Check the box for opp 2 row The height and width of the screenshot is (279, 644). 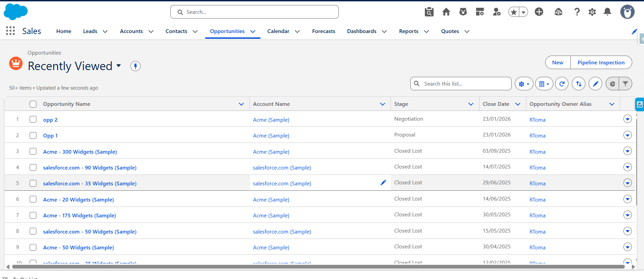point(33,119)
